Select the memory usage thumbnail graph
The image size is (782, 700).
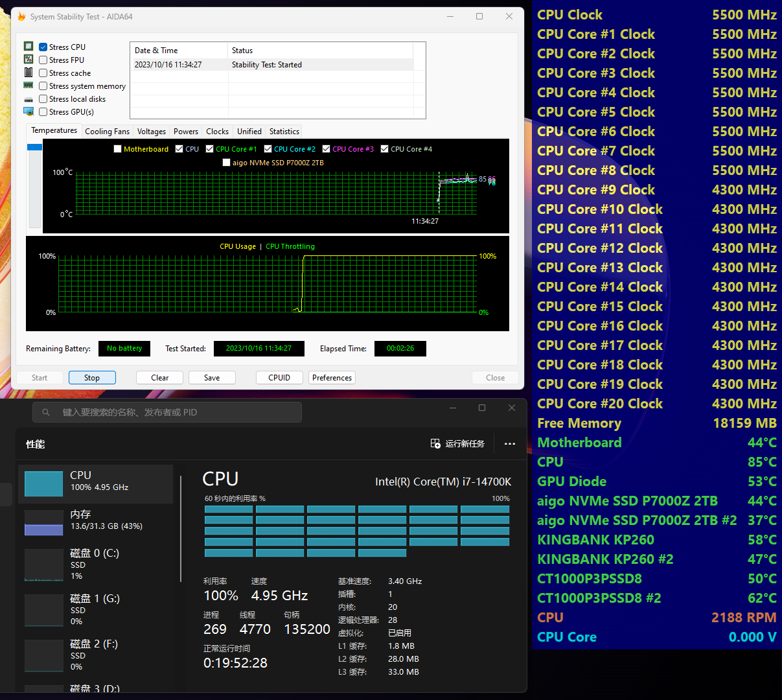43,522
